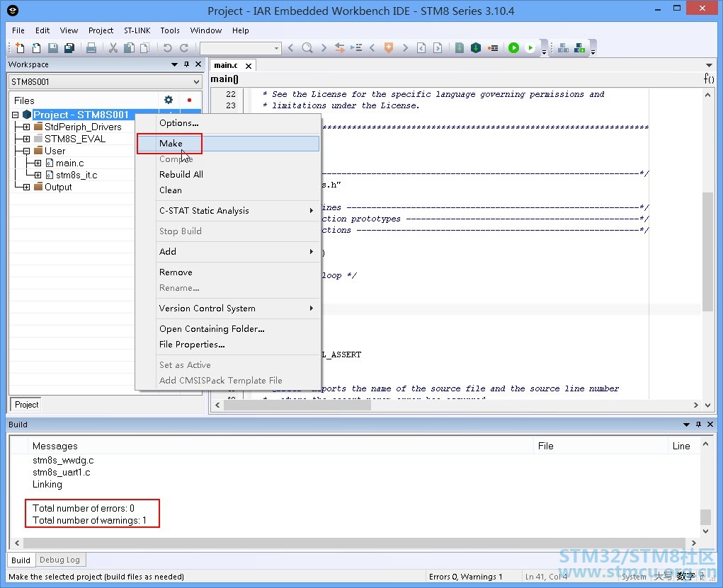Select main.c in the workspace tree
Image resolution: width=723 pixels, height=588 pixels.
click(69, 163)
